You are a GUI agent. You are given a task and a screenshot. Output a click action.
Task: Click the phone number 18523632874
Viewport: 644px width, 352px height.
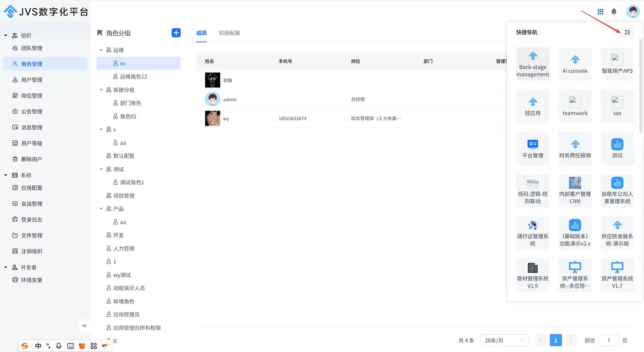(x=293, y=119)
